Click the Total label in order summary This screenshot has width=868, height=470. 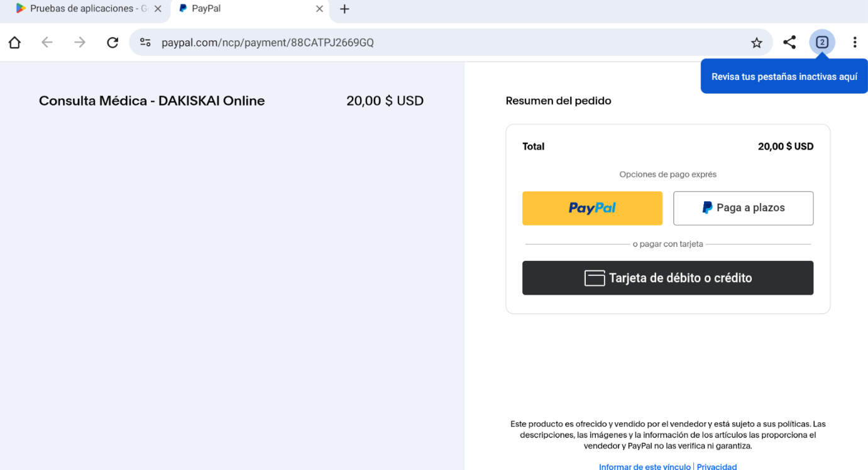click(533, 146)
